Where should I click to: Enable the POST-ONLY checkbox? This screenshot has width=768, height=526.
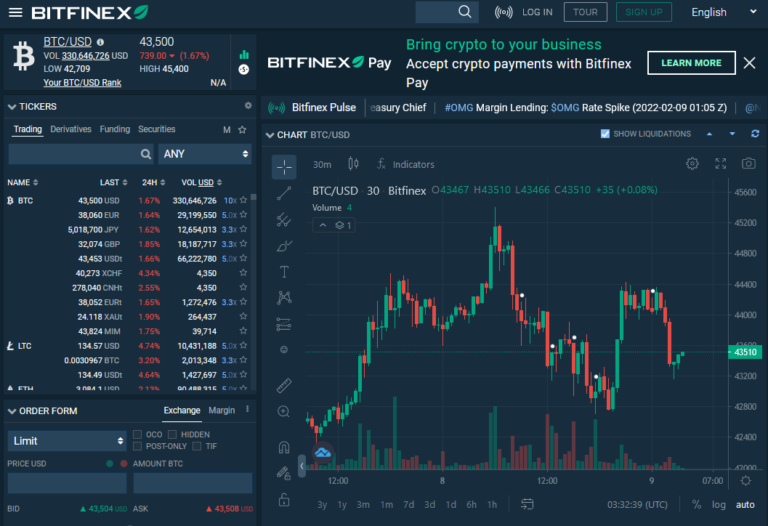138,446
